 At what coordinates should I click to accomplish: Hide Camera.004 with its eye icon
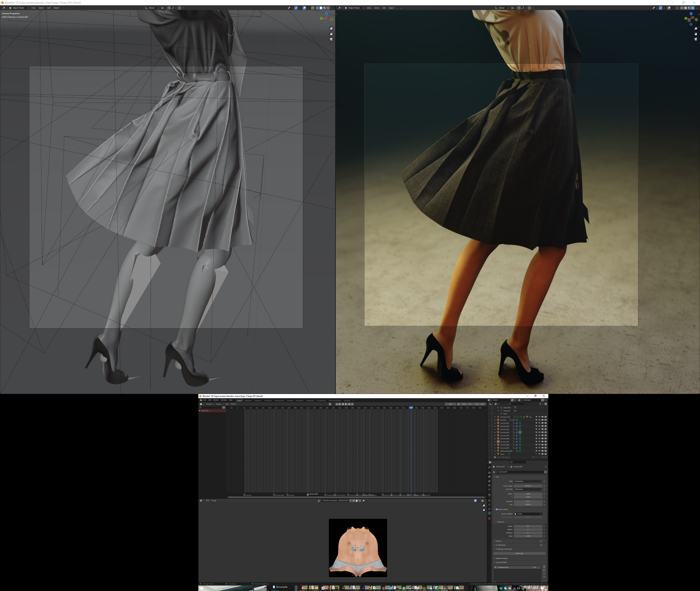[x=539, y=432]
